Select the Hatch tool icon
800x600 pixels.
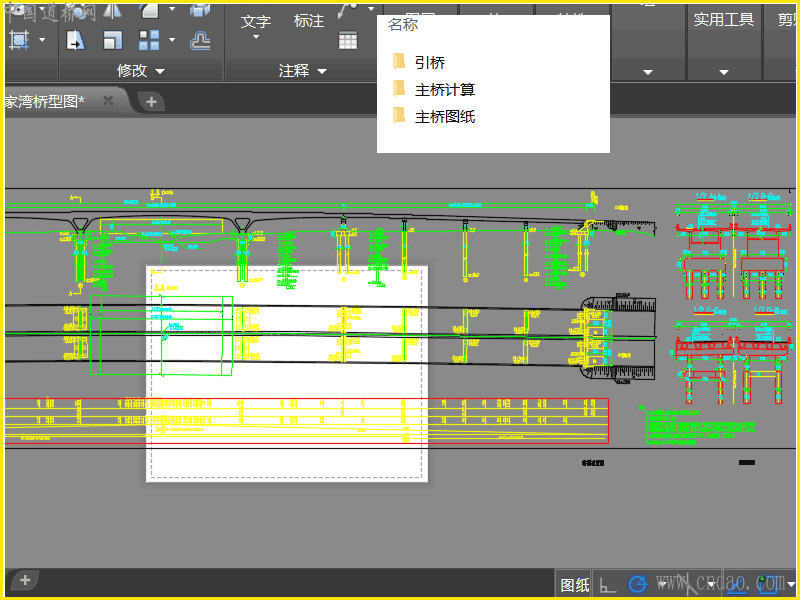(x=19, y=40)
